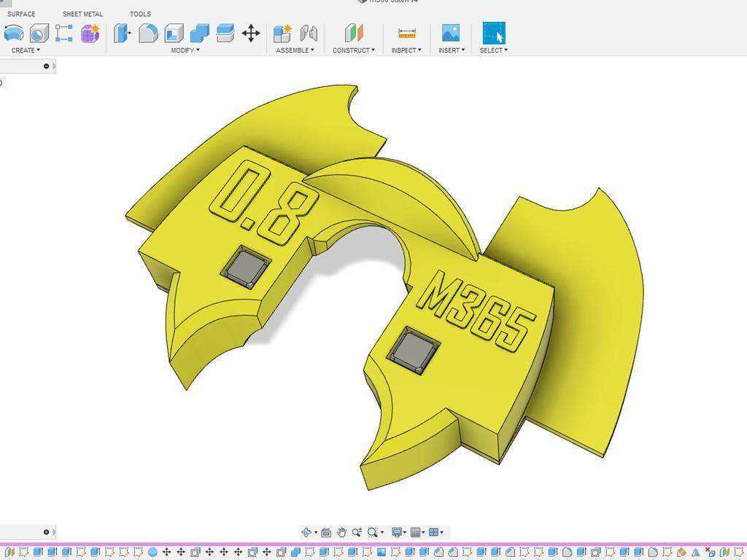
Task: Collapse the browser panel with the minus button
Action: point(46,66)
